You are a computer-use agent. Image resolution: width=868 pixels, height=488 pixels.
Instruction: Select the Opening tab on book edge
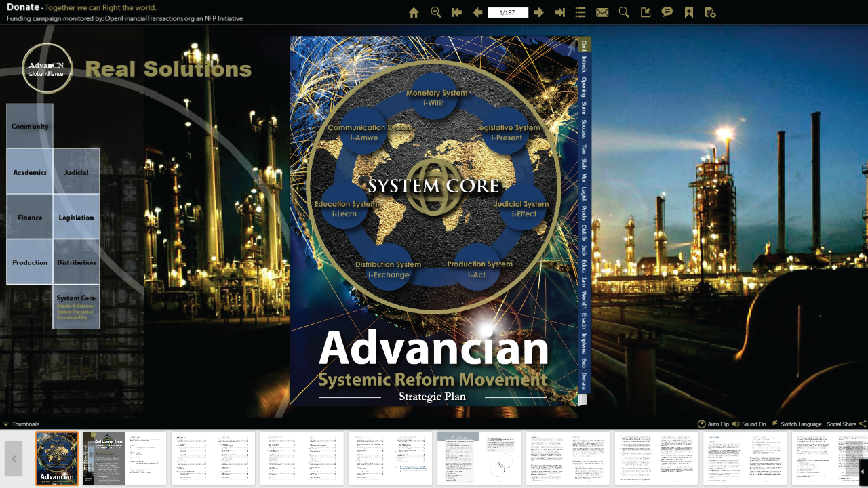584,87
